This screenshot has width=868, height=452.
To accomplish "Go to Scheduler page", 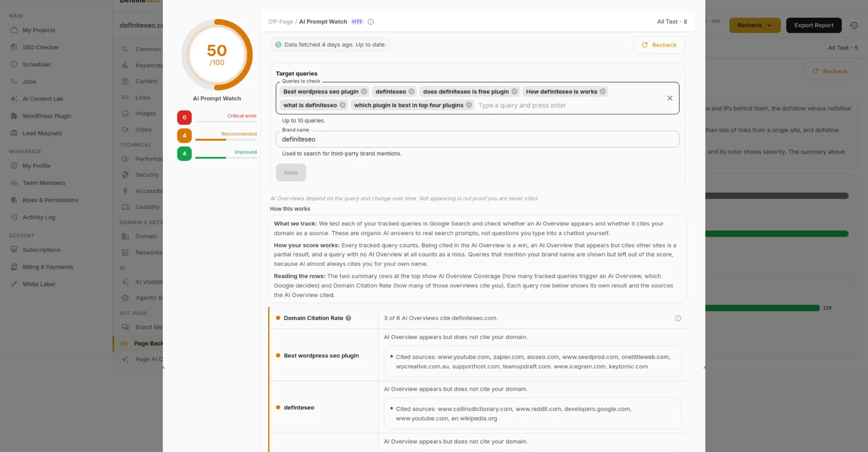I will [36, 65].
